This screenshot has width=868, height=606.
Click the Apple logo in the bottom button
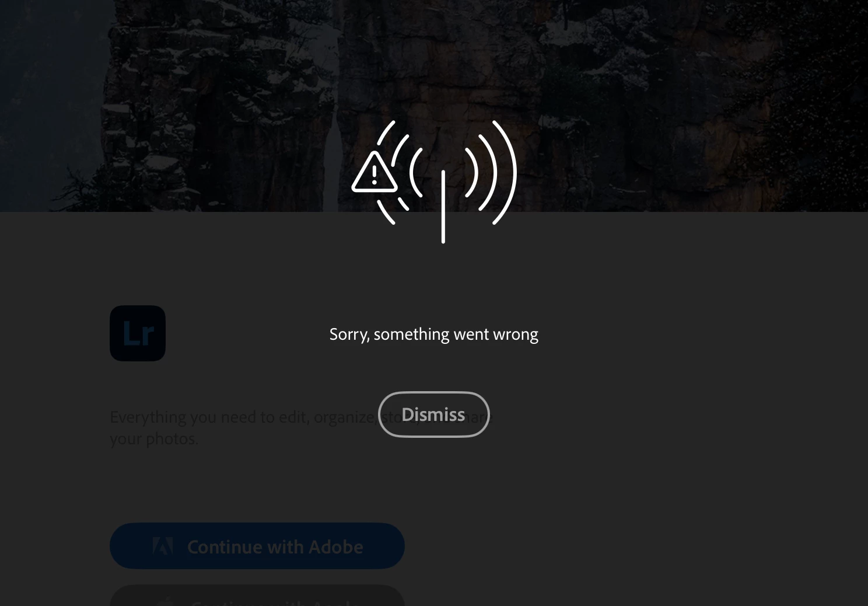click(x=164, y=601)
